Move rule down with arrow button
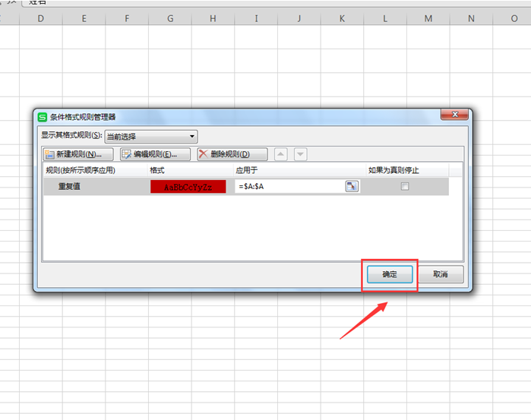Image resolution: width=531 pixels, height=420 pixels. (x=300, y=154)
